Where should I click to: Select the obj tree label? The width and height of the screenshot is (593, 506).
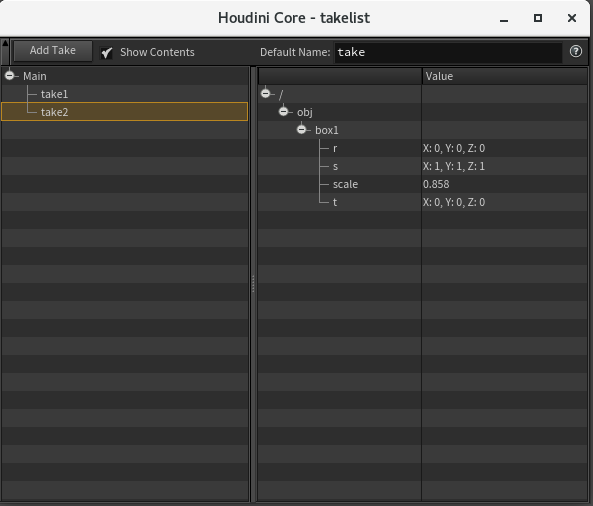[x=305, y=112]
